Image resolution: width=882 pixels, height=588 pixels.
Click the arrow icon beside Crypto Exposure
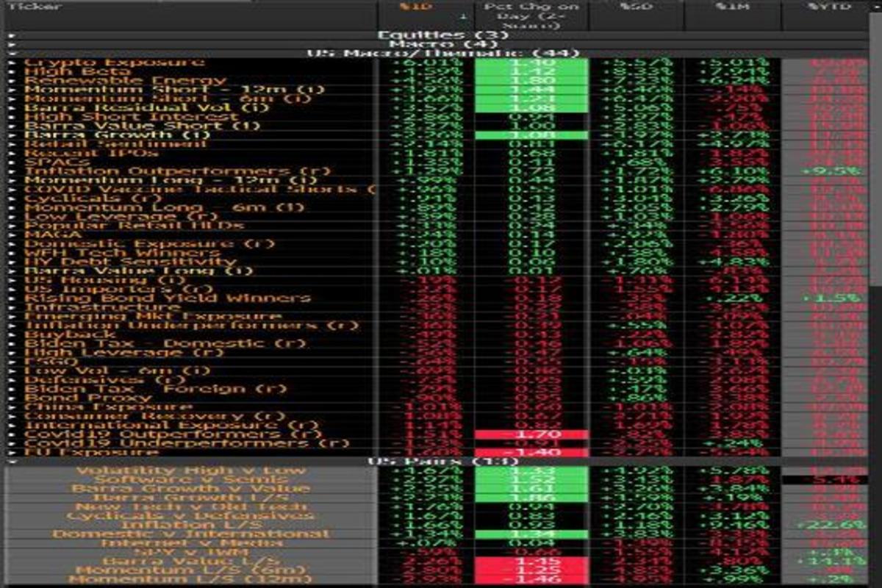tap(12, 64)
